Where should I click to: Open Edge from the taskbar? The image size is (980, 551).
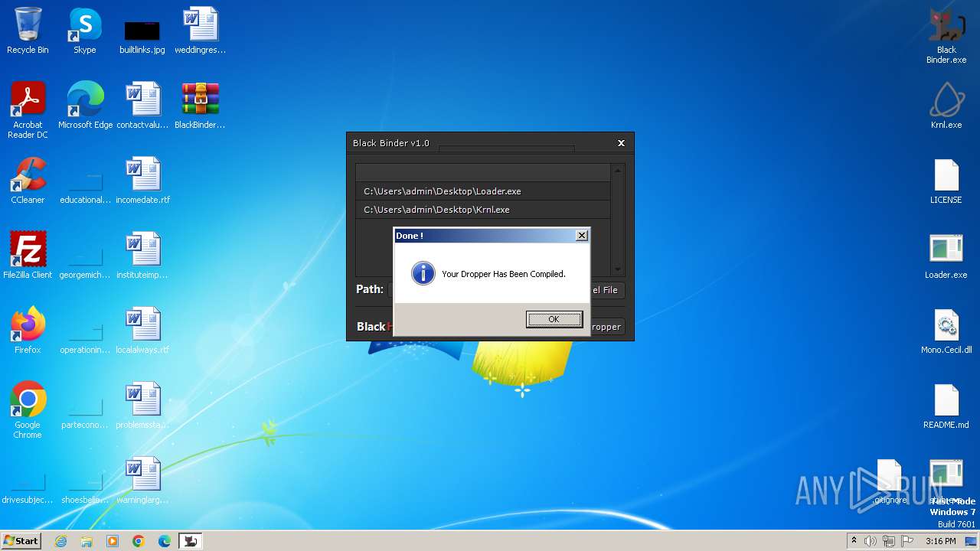coord(165,541)
